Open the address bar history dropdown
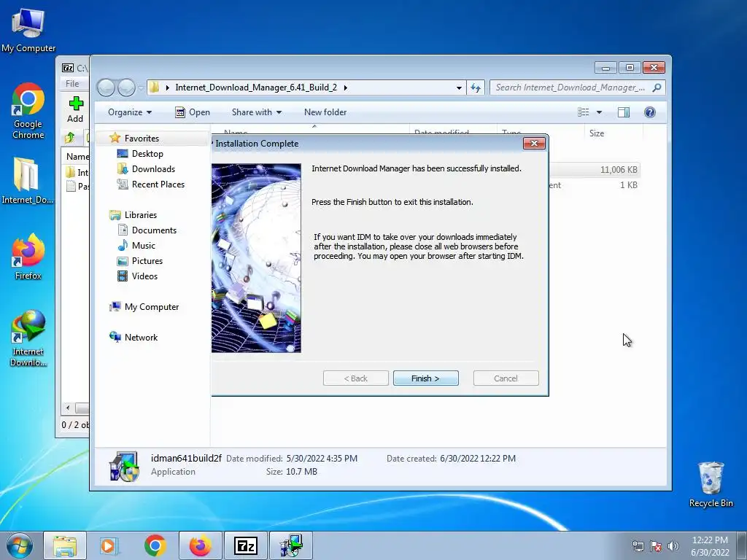 pos(459,87)
